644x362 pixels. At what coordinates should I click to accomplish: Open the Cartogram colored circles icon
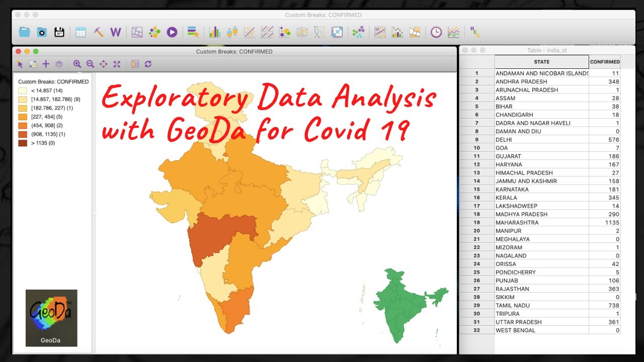154,32
